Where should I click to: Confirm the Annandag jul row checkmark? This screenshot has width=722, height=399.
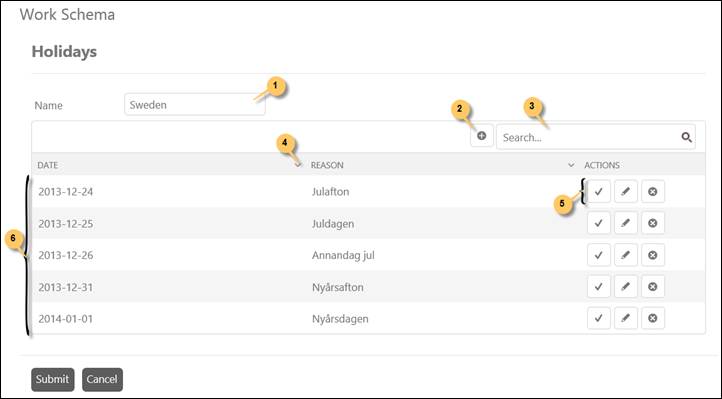click(599, 255)
